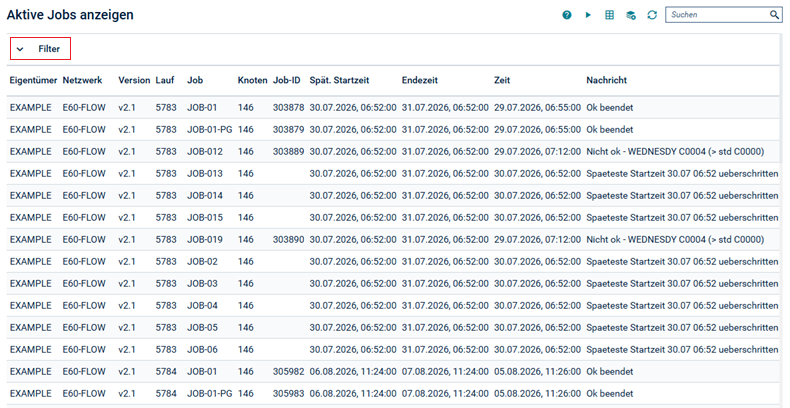Open the table grid columns icon
The image size is (790, 408).
coord(609,15)
